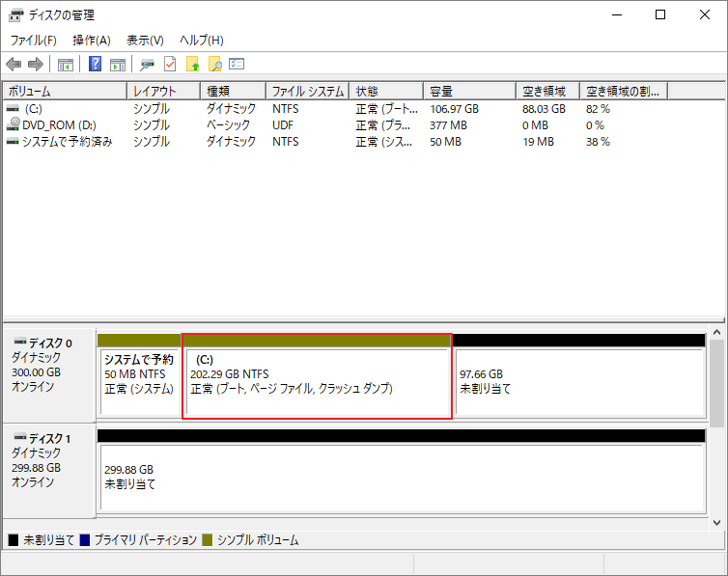Sort by the 状態 column header
This screenshot has height=576, width=728.
tap(386, 92)
